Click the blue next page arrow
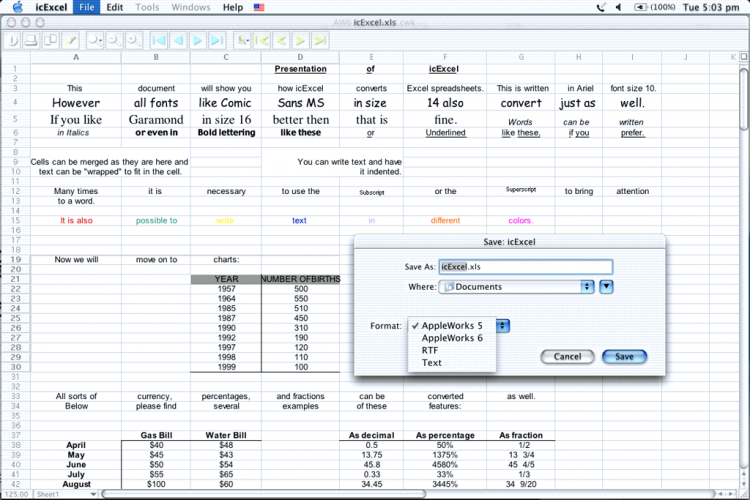The image size is (750, 500). point(198,41)
